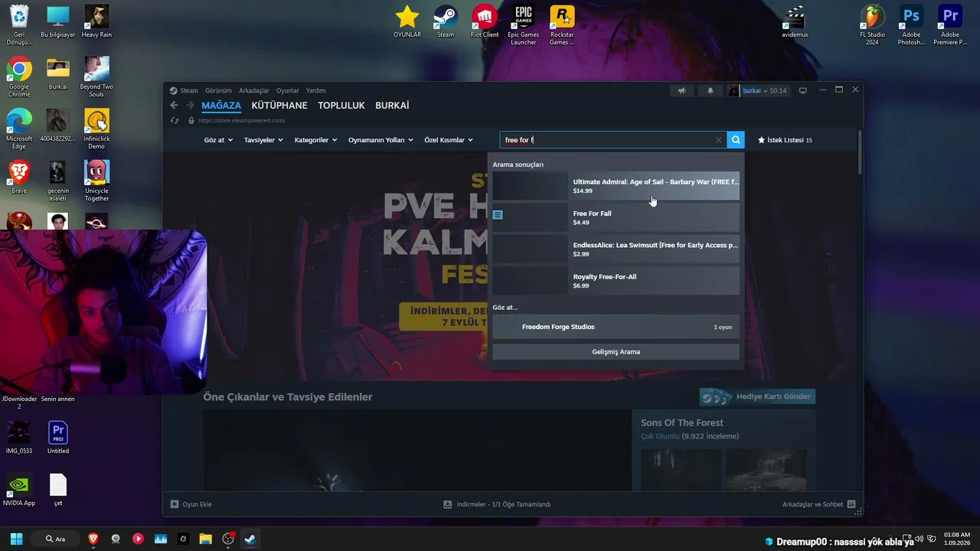Reload the Steam store page
The width and height of the screenshot is (980, 551).
[x=175, y=120]
